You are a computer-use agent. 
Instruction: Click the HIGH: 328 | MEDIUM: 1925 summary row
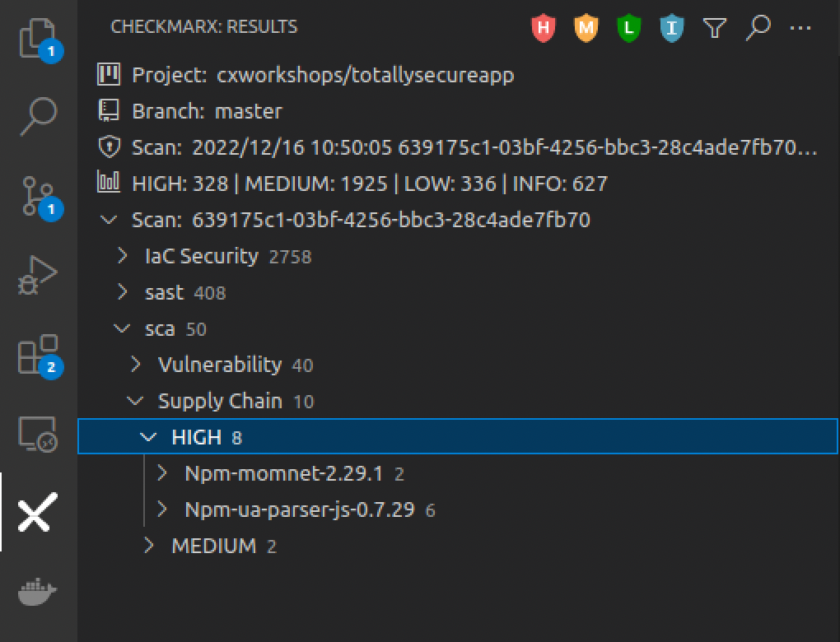click(458, 184)
